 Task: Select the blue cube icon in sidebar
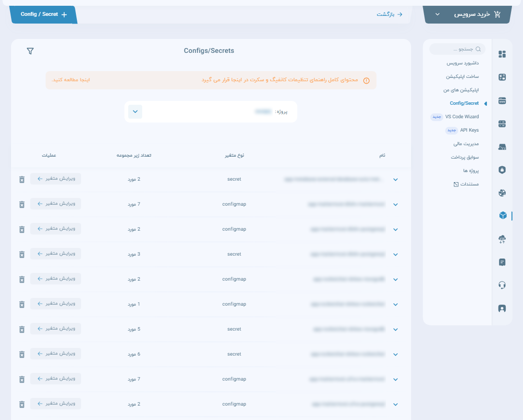click(x=502, y=216)
